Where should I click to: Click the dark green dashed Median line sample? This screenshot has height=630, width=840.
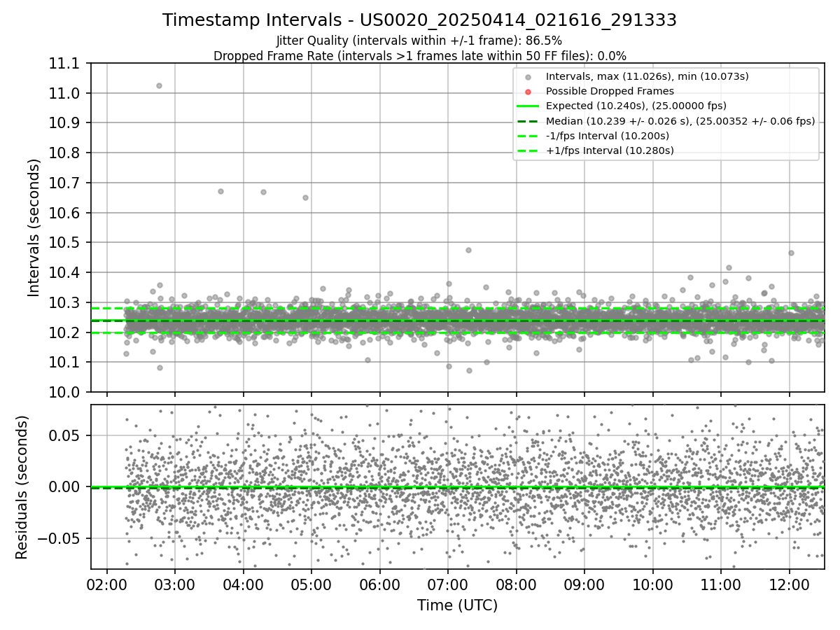pyautogui.click(x=528, y=121)
